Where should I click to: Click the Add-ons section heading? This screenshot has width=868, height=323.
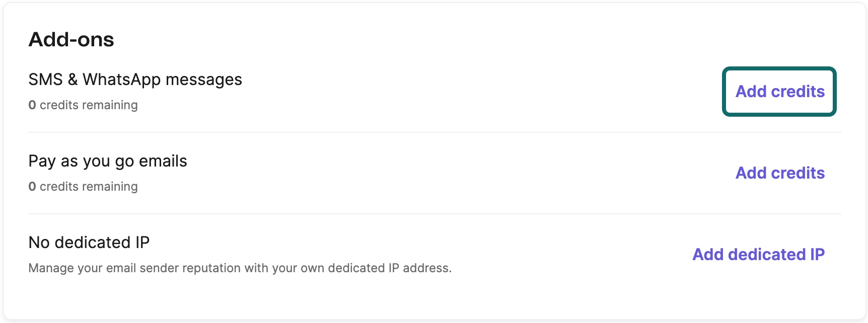[71, 39]
